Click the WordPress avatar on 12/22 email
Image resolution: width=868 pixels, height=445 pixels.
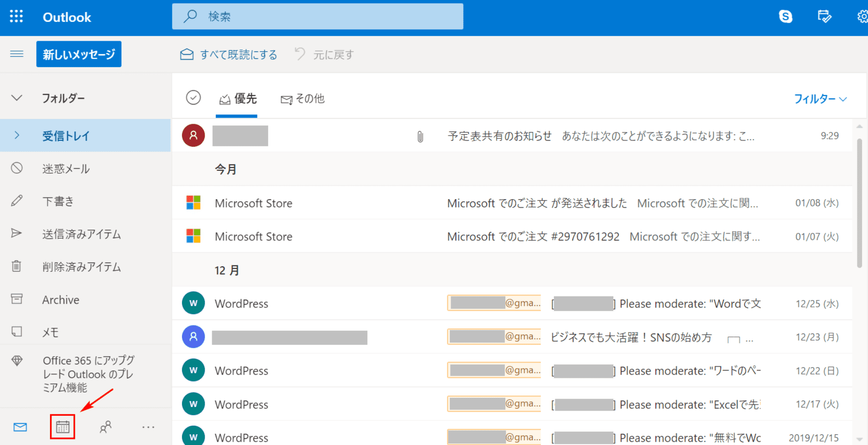(194, 370)
